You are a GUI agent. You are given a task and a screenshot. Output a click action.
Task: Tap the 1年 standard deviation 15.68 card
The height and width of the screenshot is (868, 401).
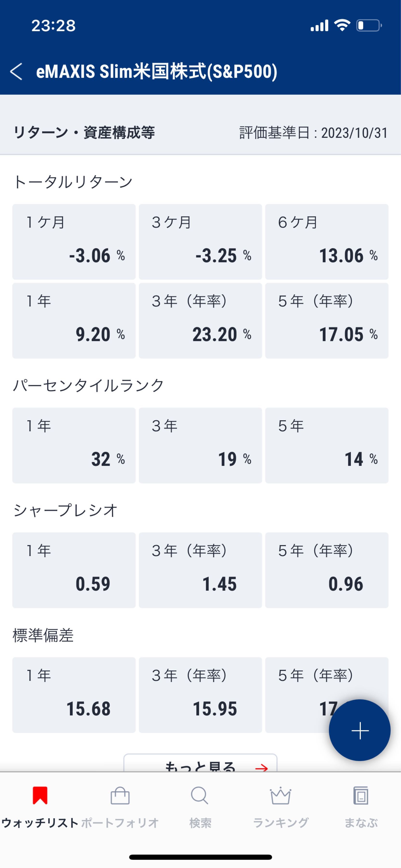(x=74, y=695)
